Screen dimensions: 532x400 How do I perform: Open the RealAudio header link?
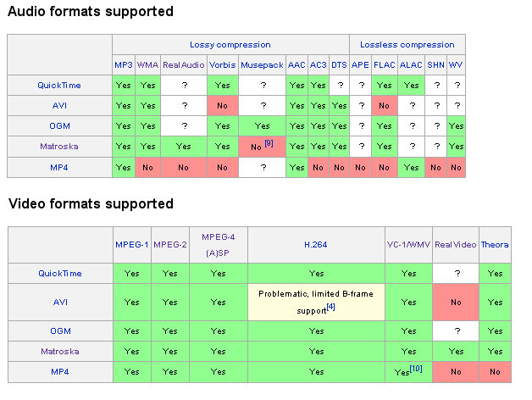[x=184, y=65]
